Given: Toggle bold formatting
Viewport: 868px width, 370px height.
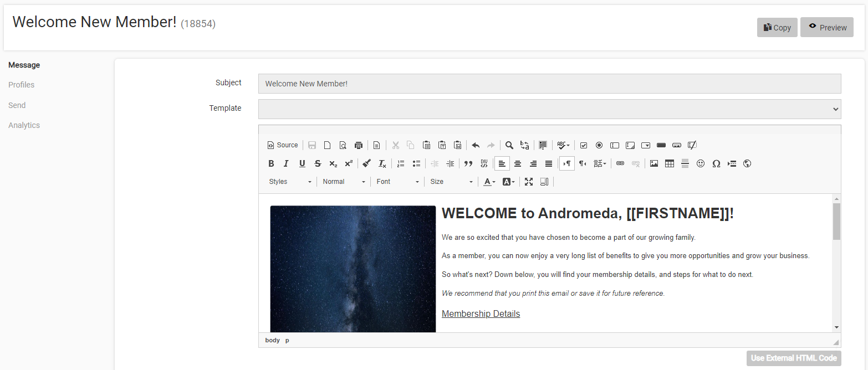Looking at the screenshot, I should [x=271, y=163].
